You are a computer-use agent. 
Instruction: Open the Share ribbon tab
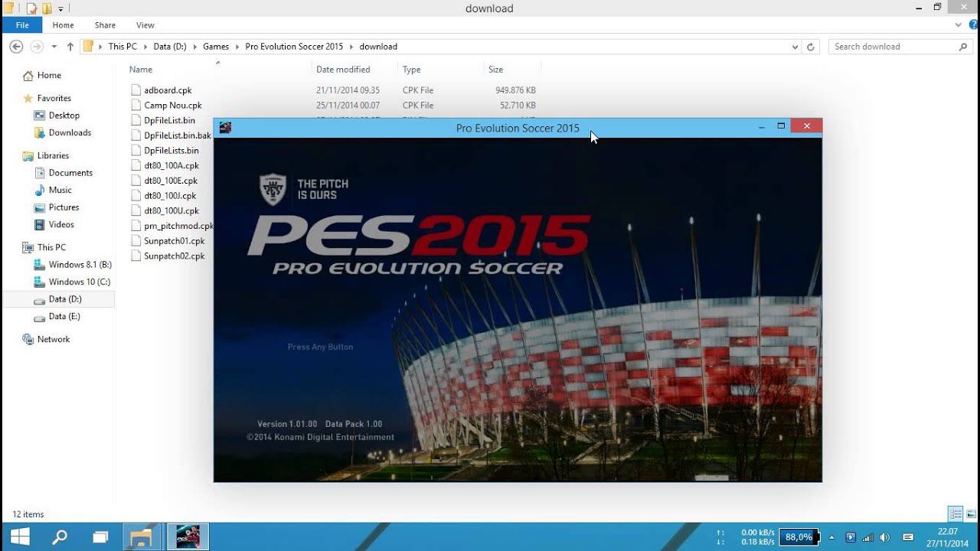105,25
